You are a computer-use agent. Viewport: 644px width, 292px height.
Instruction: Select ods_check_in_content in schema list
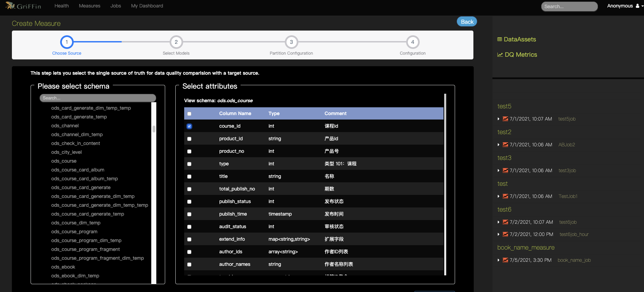76,143
